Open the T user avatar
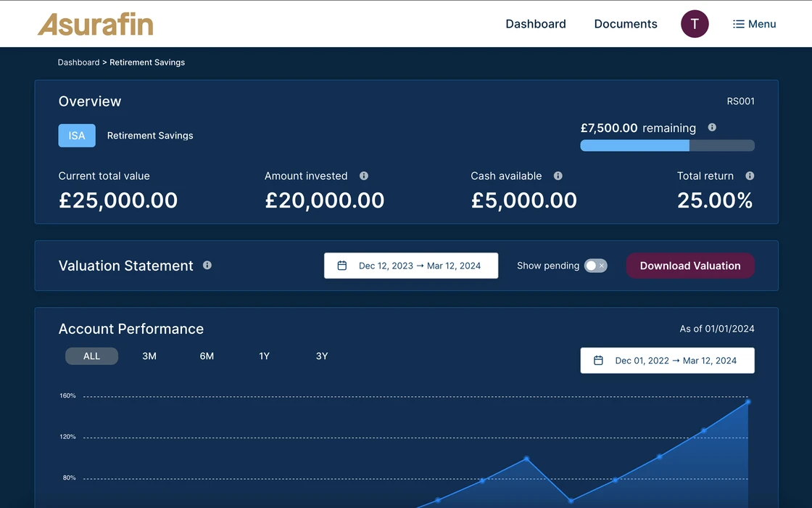 (x=695, y=24)
